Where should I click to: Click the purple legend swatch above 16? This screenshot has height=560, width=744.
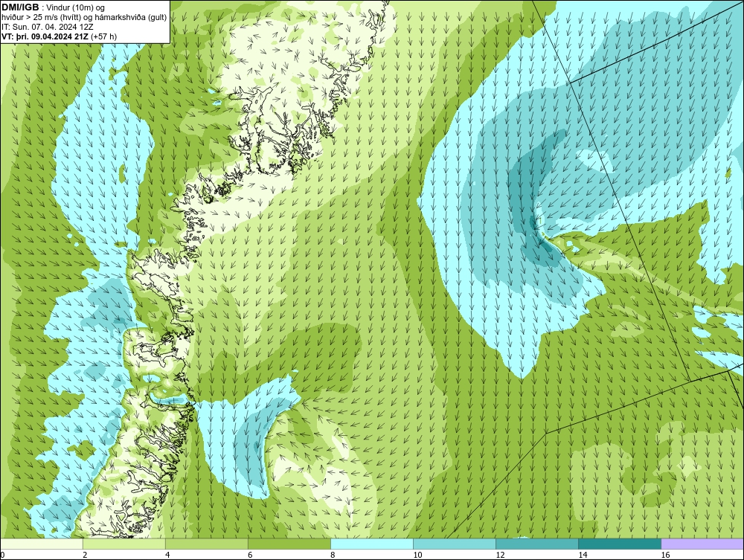[702, 544]
